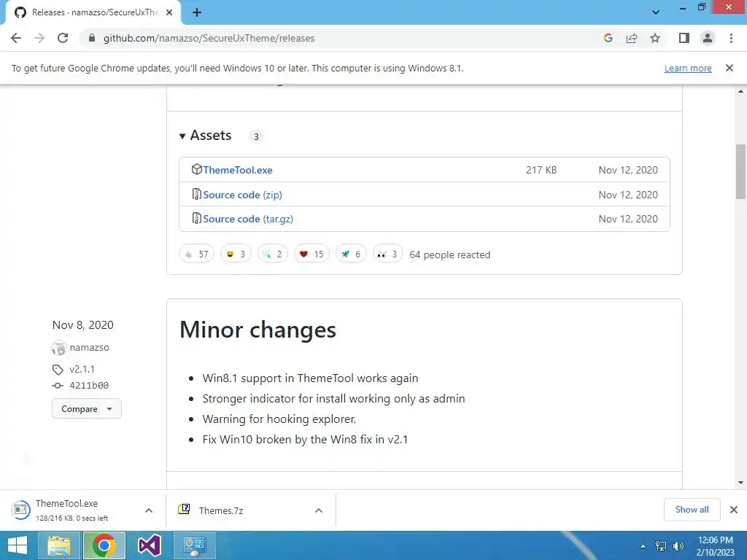
Task: Collapse the Assets section
Action: coord(206,136)
